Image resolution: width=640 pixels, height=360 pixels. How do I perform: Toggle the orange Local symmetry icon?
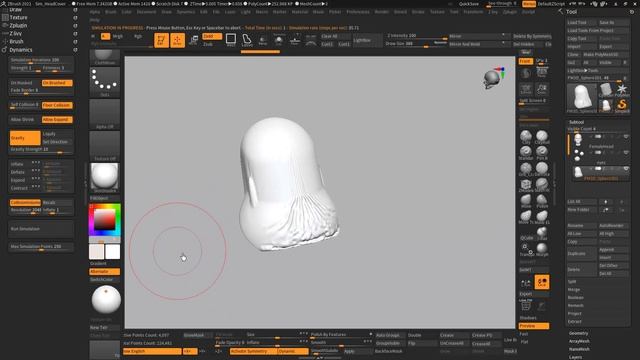point(542,282)
